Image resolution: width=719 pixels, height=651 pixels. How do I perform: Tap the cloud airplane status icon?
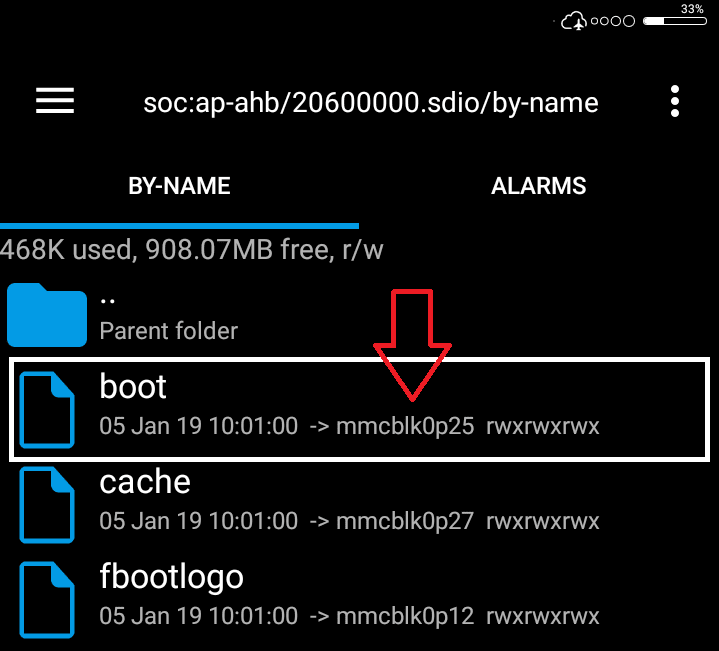(574, 21)
